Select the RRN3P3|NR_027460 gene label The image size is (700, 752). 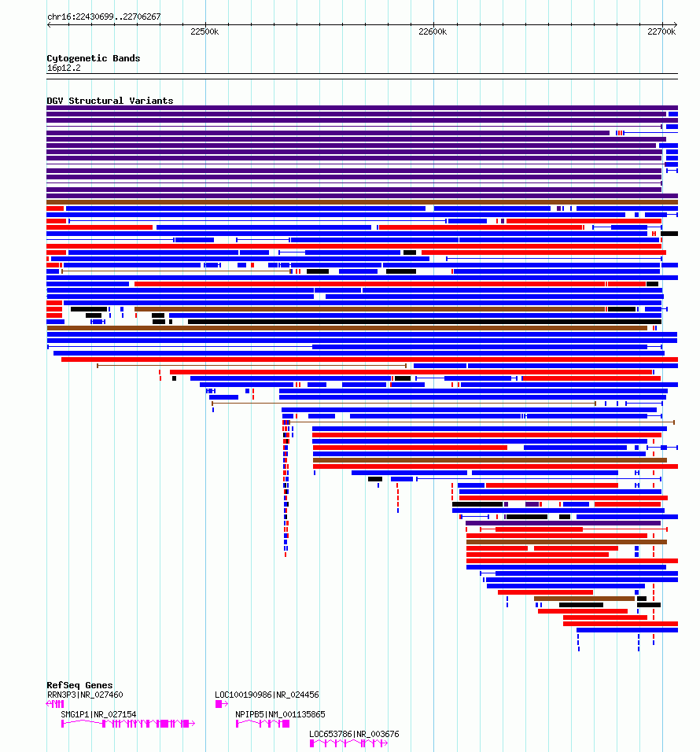click(85, 695)
